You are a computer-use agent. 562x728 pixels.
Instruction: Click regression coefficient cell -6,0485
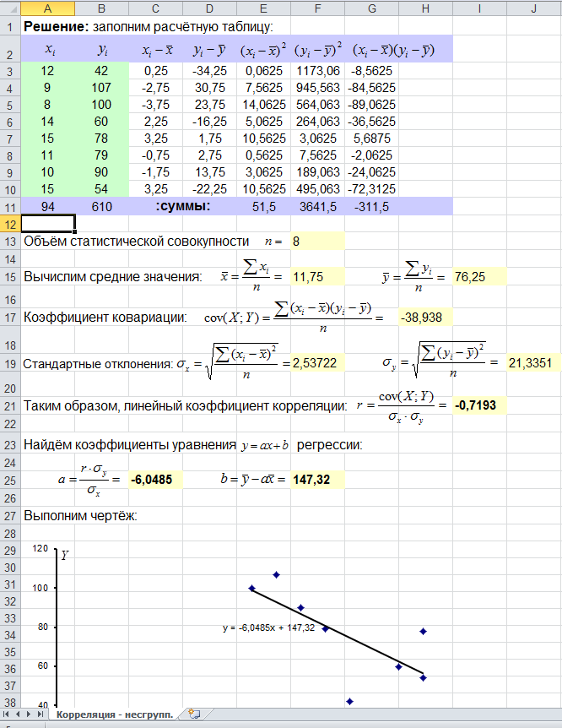(x=155, y=480)
